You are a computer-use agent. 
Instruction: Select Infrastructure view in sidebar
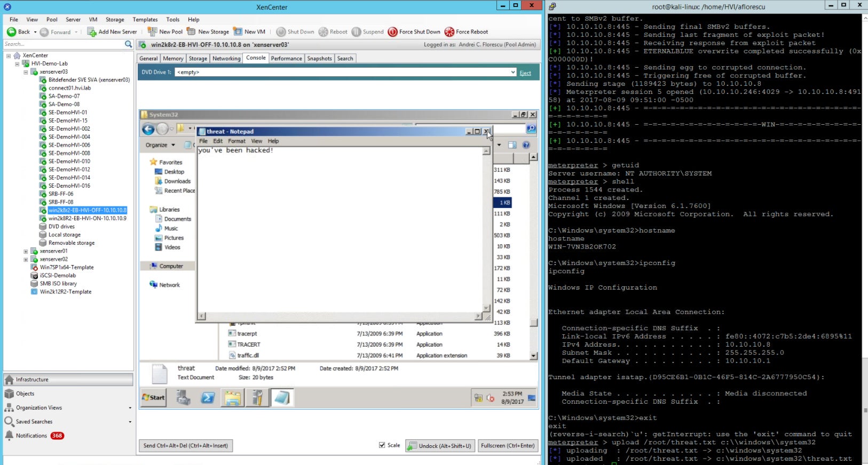pos(68,380)
